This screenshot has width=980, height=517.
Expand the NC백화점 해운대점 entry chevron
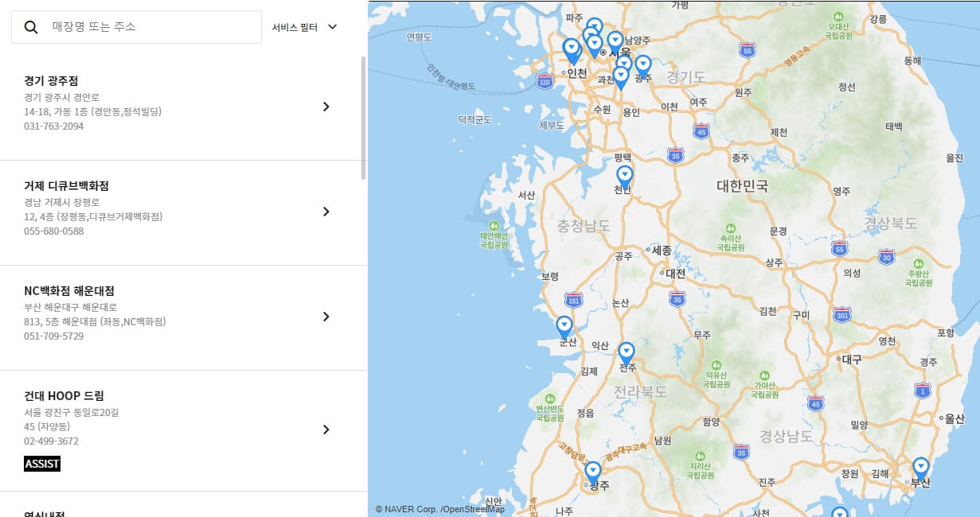(x=326, y=317)
